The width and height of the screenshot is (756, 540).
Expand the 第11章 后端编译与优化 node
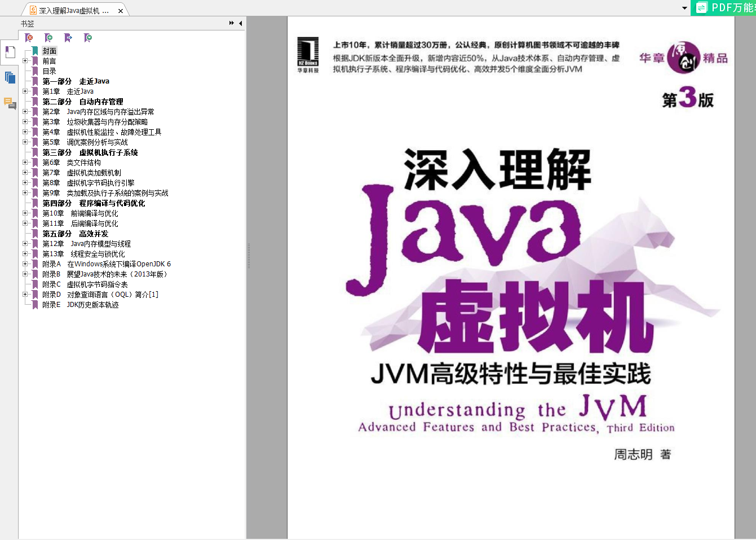pyautogui.click(x=25, y=223)
